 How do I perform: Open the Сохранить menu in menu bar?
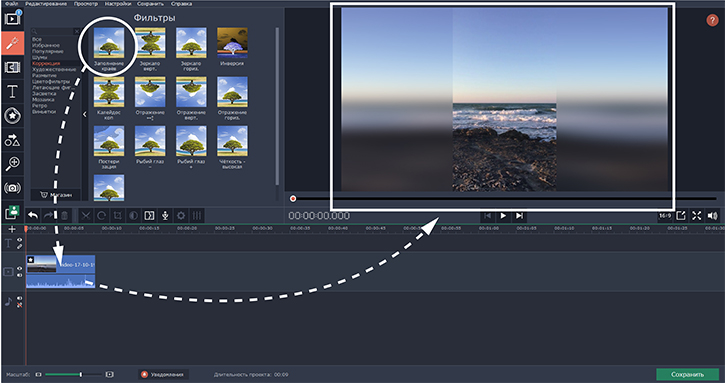[x=150, y=4]
